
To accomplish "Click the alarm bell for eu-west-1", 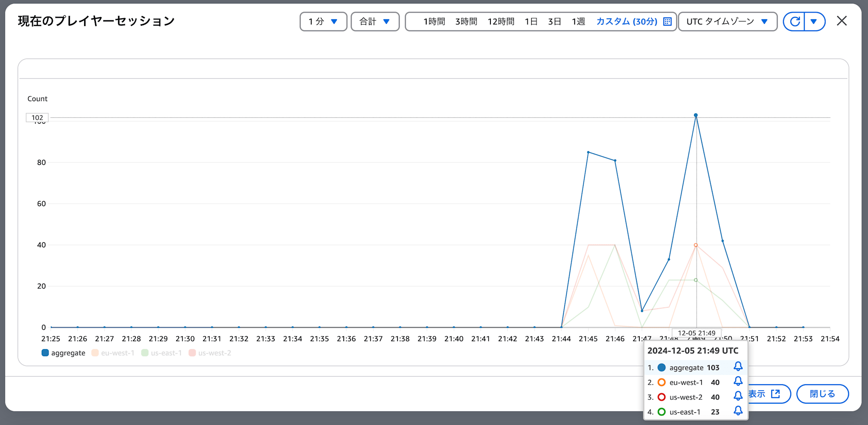I will click(x=738, y=382).
